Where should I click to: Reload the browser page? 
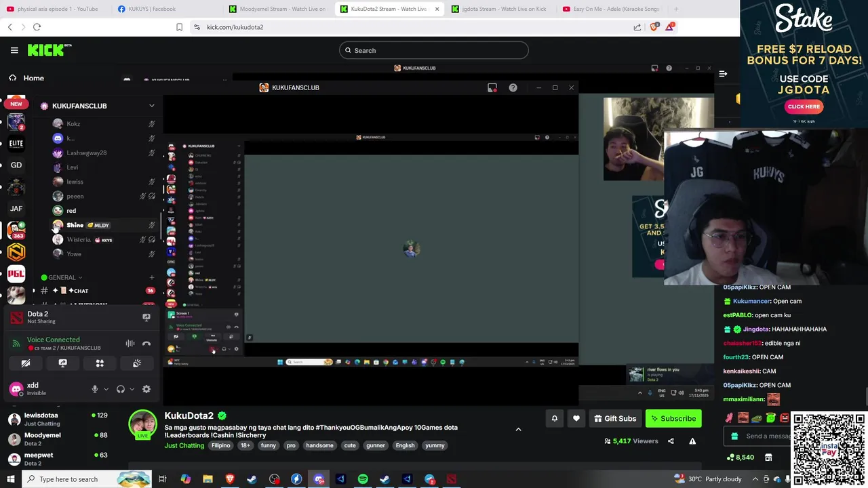tap(37, 27)
